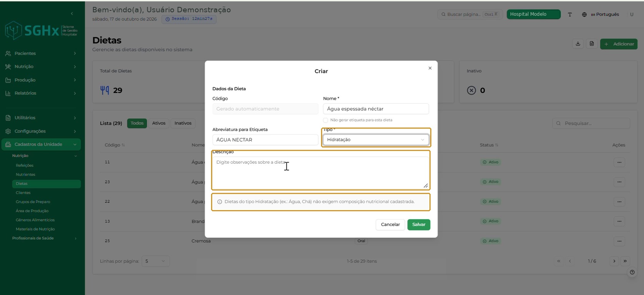Open the text size T icon
The width and height of the screenshot is (644, 295).
(x=570, y=15)
